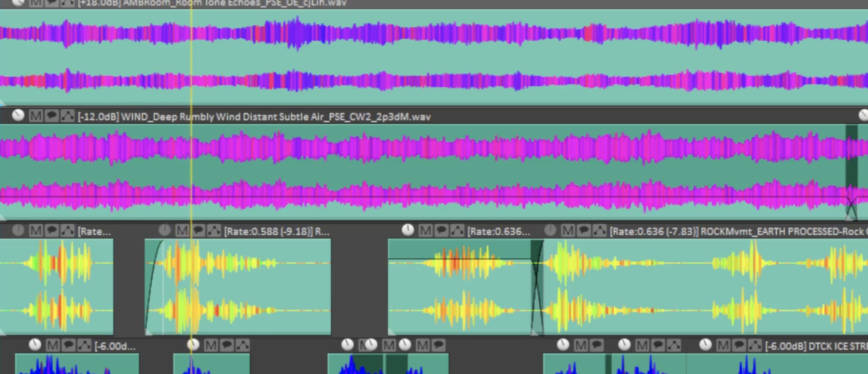The height and width of the screenshot is (374, 868).
Task: Open notes icon on the '[-6.00d...' item
Action: coord(68,345)
